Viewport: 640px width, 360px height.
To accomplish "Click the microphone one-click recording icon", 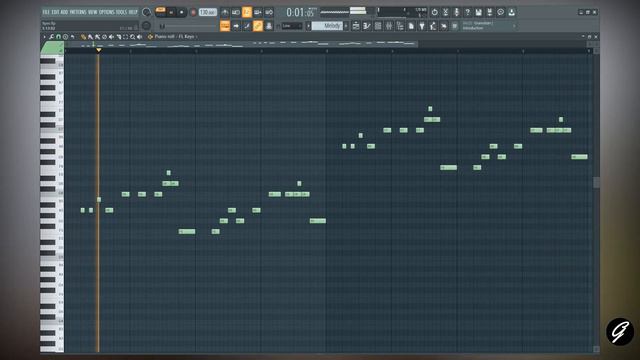I will (457, 12).
